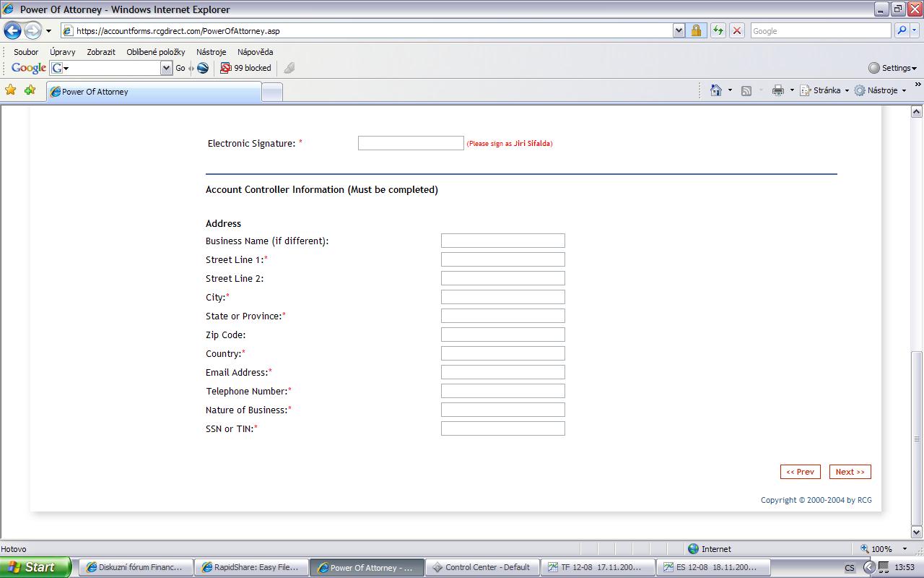This screenshot has height=578, width=924.
Task: Go back with the browser Back arrow
Action: (12, 30)
